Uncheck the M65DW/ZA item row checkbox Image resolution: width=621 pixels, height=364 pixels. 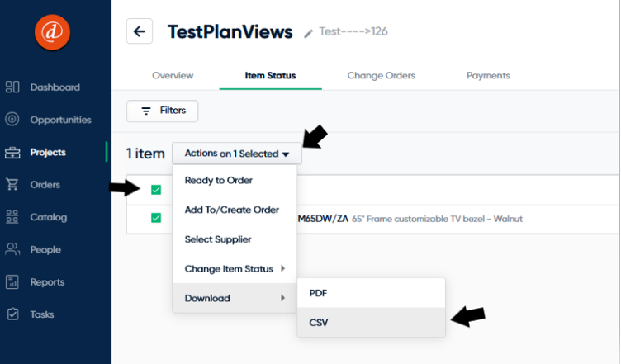(156, 218)
